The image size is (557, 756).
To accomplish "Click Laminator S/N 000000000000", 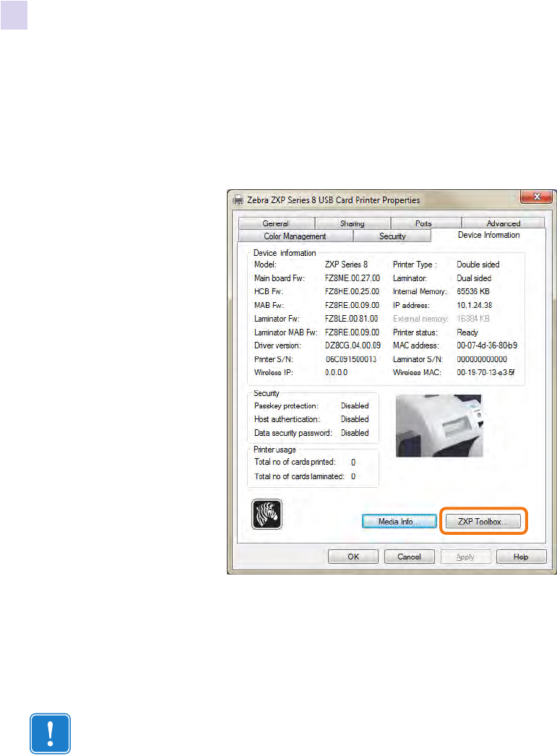I will click(482, 358).
